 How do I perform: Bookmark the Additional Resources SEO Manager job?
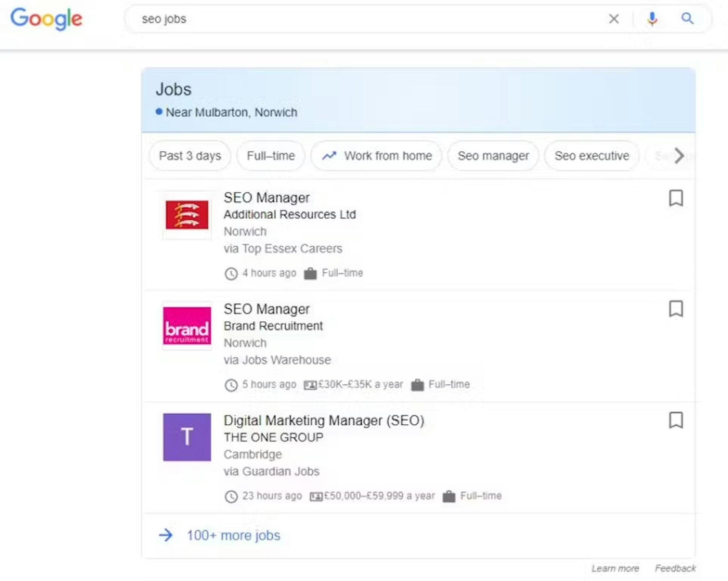(676, 198)
